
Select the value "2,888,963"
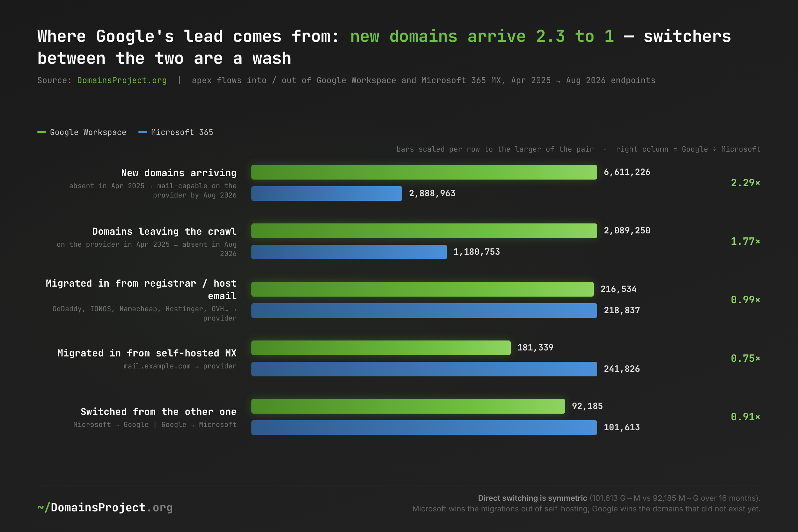point(432,194)
